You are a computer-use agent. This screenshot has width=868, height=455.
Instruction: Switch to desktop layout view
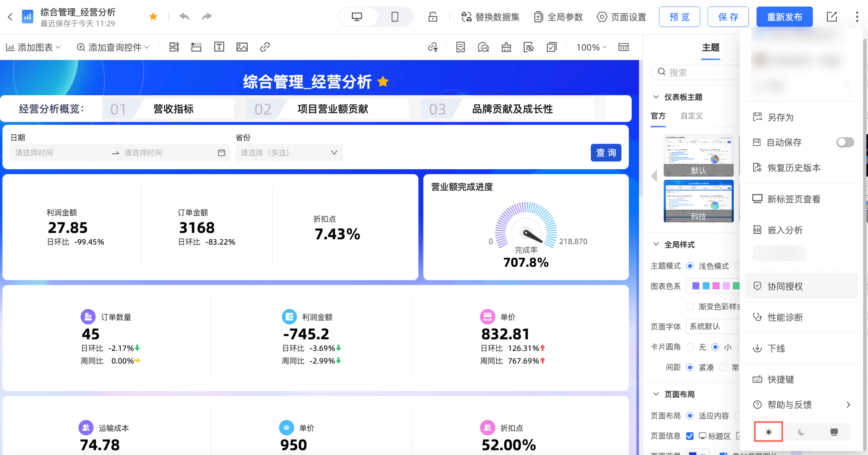357,17
